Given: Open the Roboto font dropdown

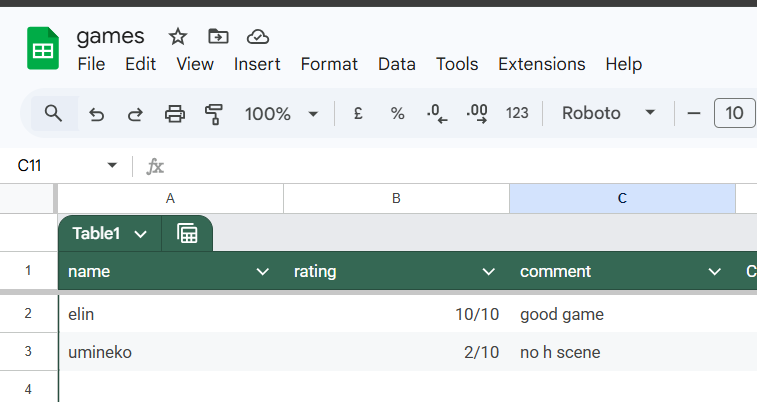Looking at the screenshot, I should coord(608,113).
